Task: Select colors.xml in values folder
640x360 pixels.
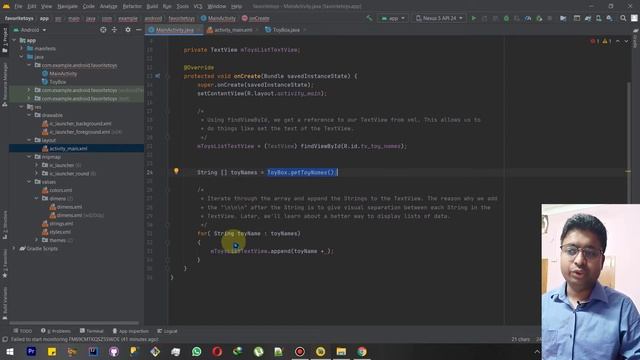Action: coord(57,190)
